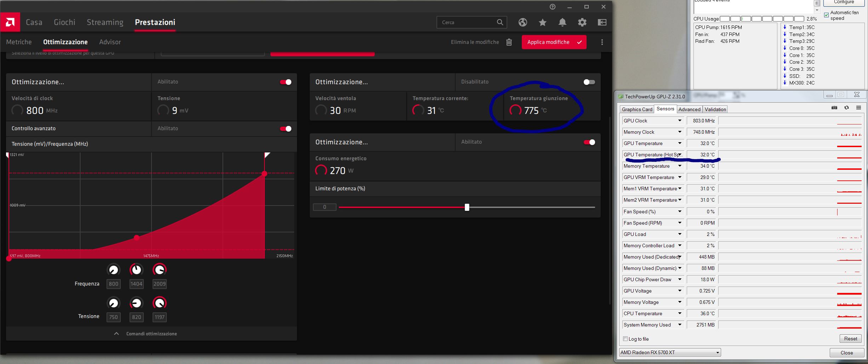Image resolution: width=868 pixels, height=364 pixels.
Task: Click the power limit value box
Action: coord(325,207)
